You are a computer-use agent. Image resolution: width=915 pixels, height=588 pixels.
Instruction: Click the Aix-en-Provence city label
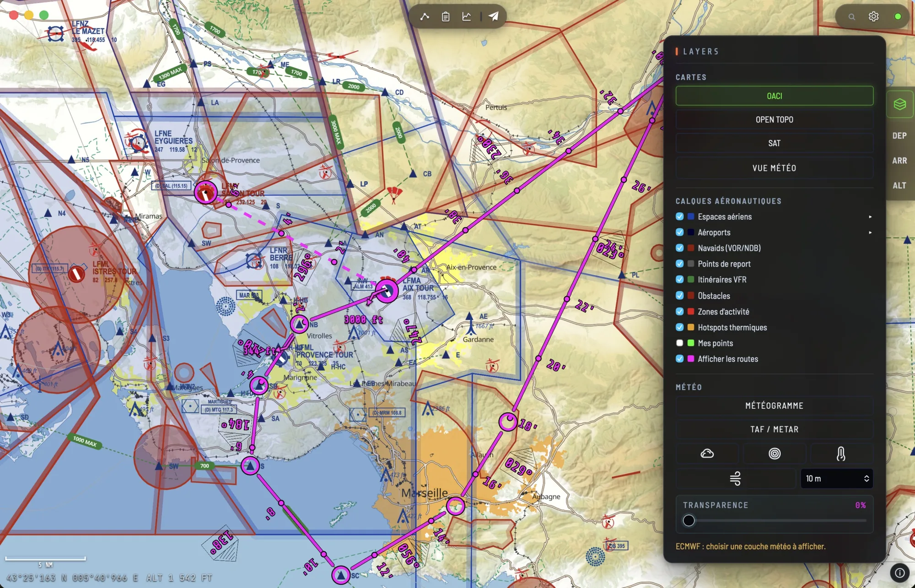(471, 267)
